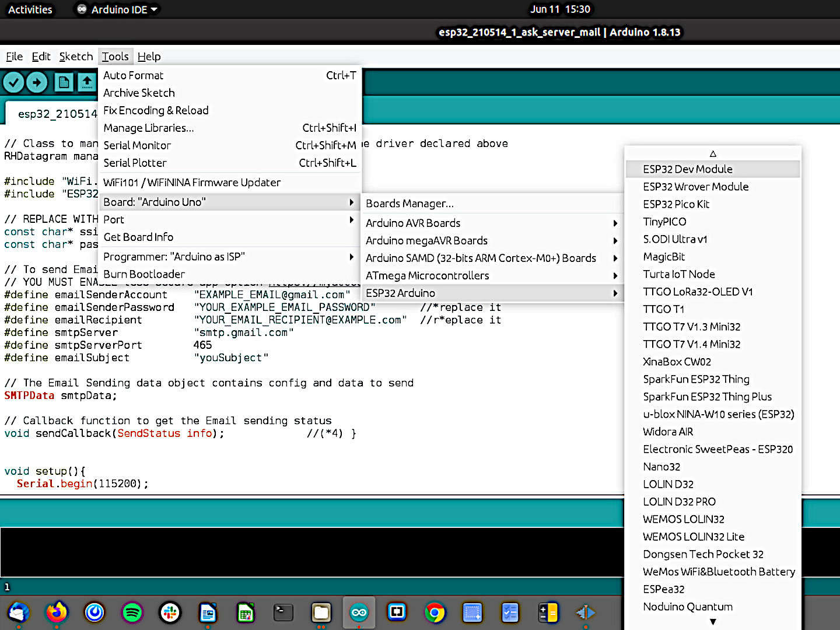Open Slack from the dock
The height and width of the screenshot is (630, 840).
(x=170, y=612)
